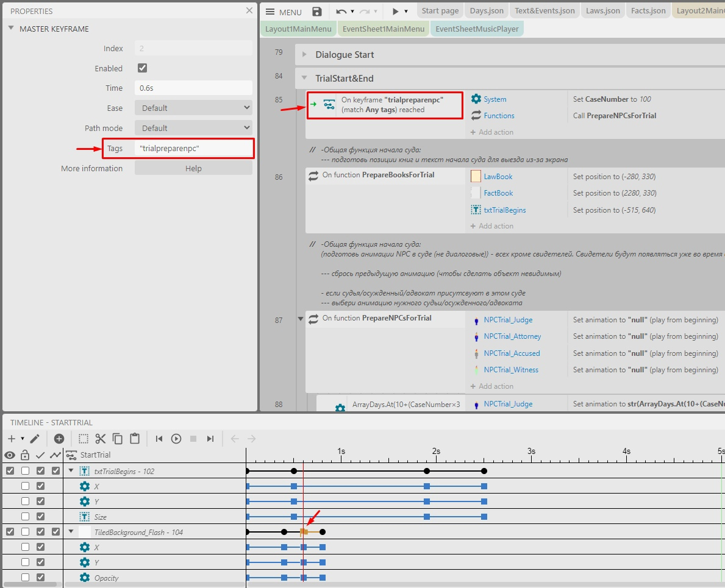Viewport: 725px width, 588px height.
Task: Preview the project with the play icon
Action: click(x=395, y=12)
